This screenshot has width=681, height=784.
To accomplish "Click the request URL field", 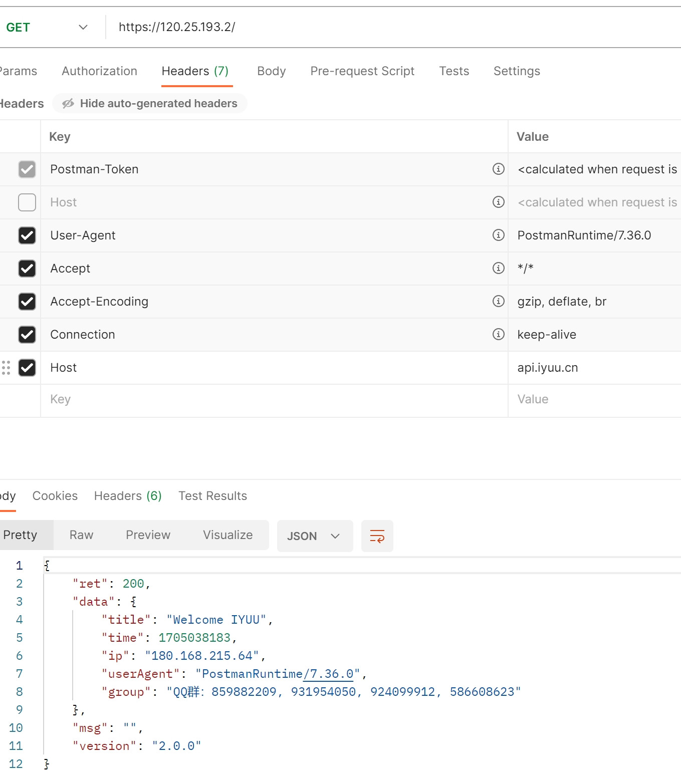I will click(x=351, y=27).
